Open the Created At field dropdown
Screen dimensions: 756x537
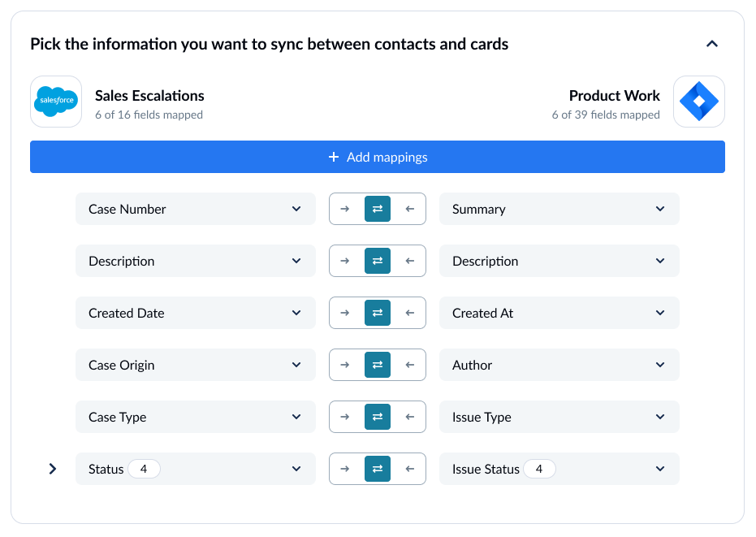coord(559,313)
